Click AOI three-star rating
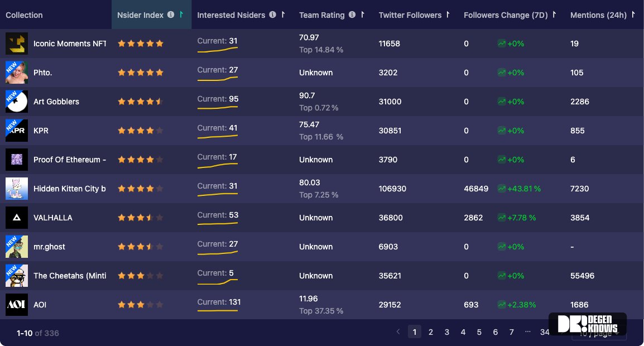644x346 pixels. 141,305
